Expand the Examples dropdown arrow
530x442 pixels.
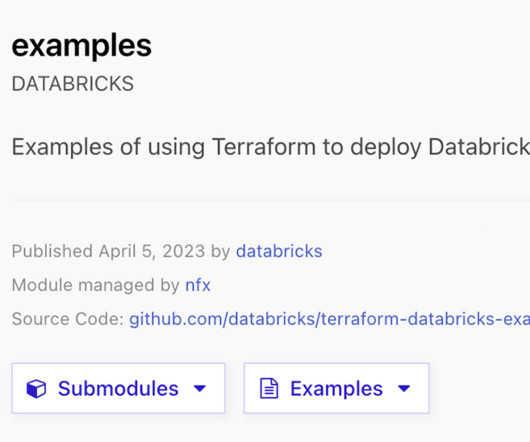pyautogui.click(x=404, y=389)
